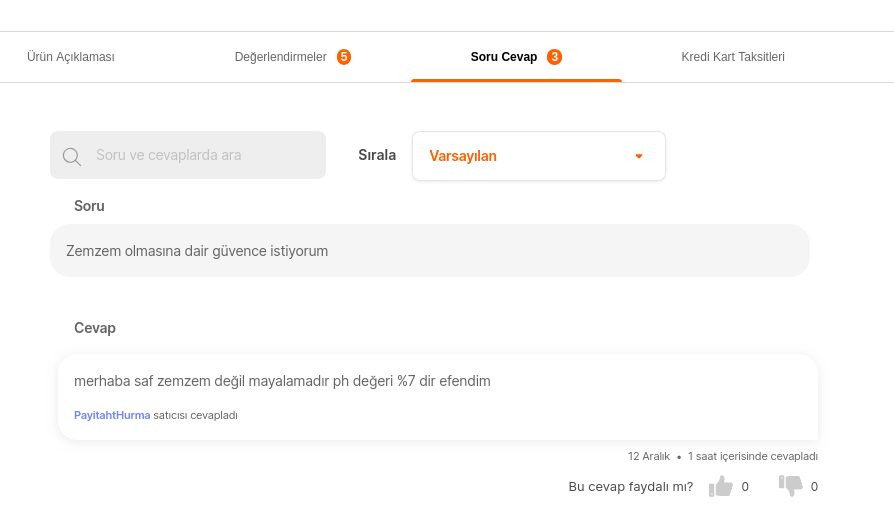Click the dislike count next to thumbs down

tap(814, 487)
